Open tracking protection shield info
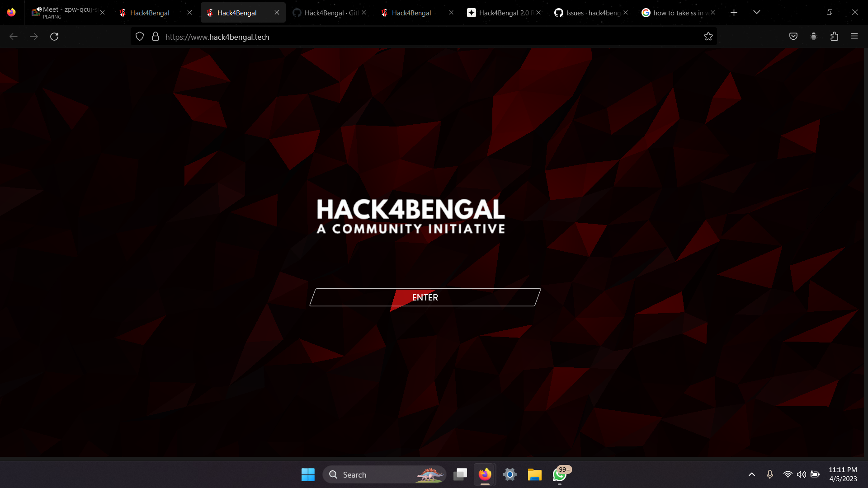This screenshot has height=488, width=868. [140, 37]
